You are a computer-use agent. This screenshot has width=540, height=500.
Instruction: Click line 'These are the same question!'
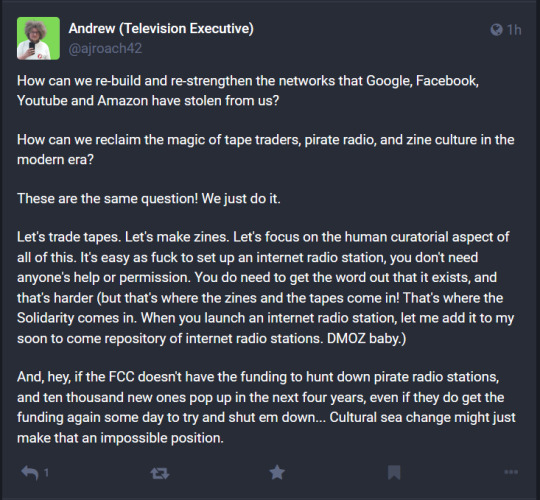[x=149, y=199]
